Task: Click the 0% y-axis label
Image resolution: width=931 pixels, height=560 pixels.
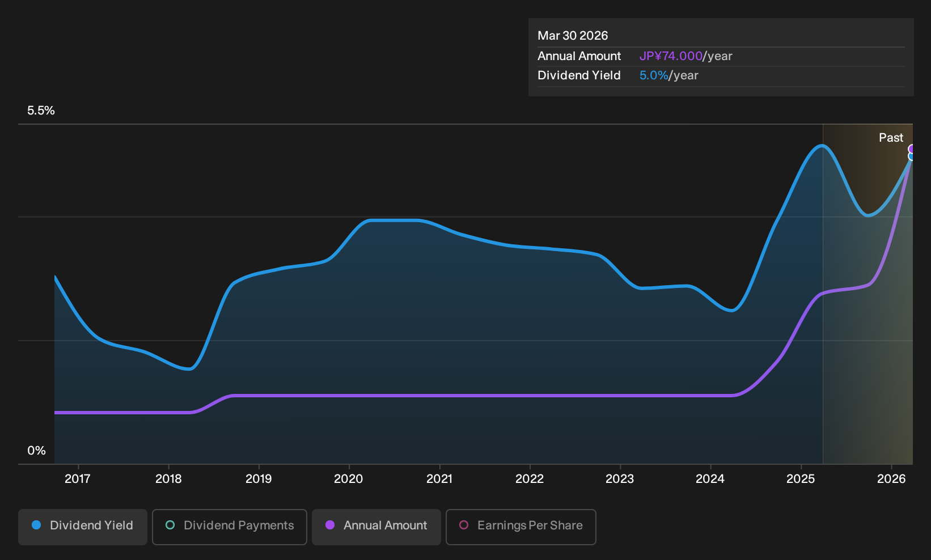Action: [36, 451]
